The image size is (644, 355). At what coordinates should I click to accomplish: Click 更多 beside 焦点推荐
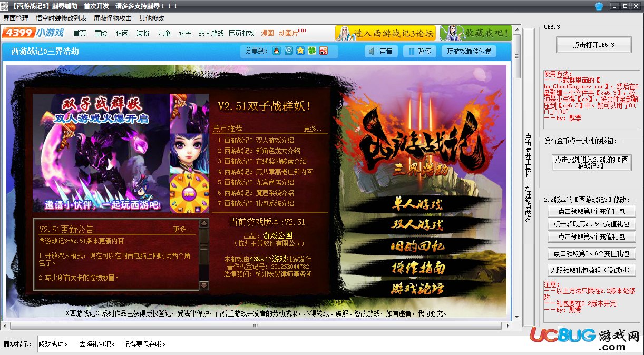315,129
